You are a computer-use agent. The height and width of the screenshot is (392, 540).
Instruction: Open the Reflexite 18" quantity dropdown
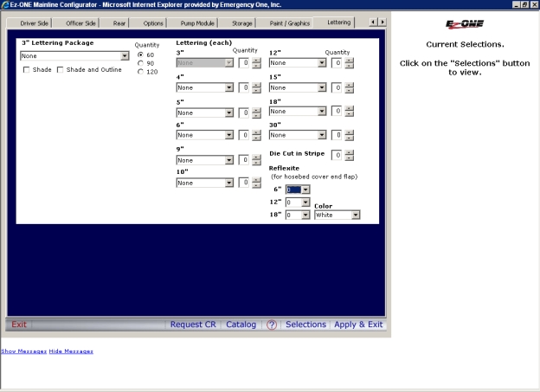[x=298, y=215]
